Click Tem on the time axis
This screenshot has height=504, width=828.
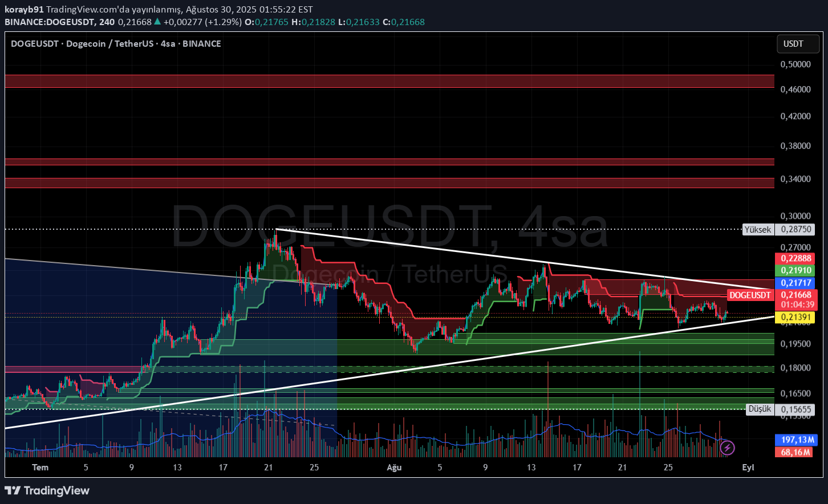39,467
